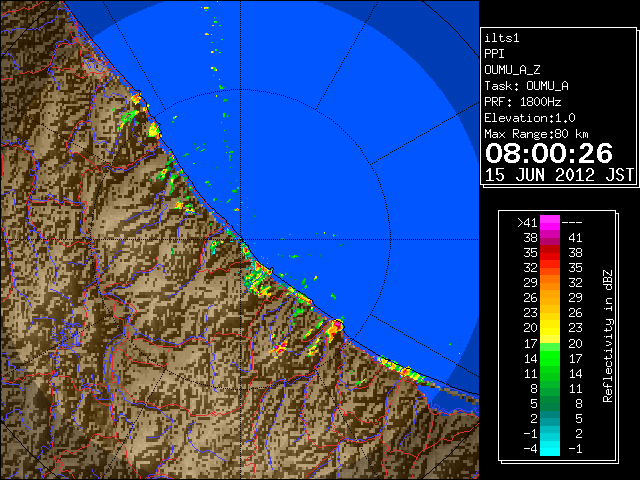Click the '---' legend label
Viewport: 640px width, 480px height.
572,223
